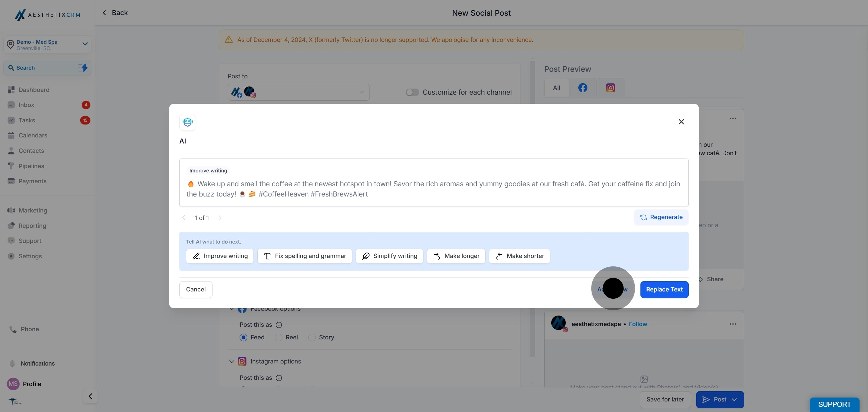Select the Story radio button
868x412 pixels.
coord(312,337)
